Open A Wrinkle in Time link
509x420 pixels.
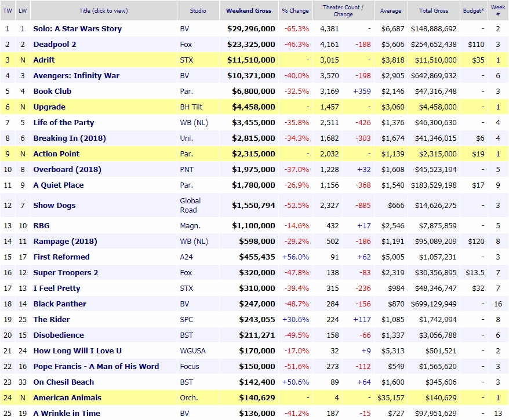pos(67,413)
